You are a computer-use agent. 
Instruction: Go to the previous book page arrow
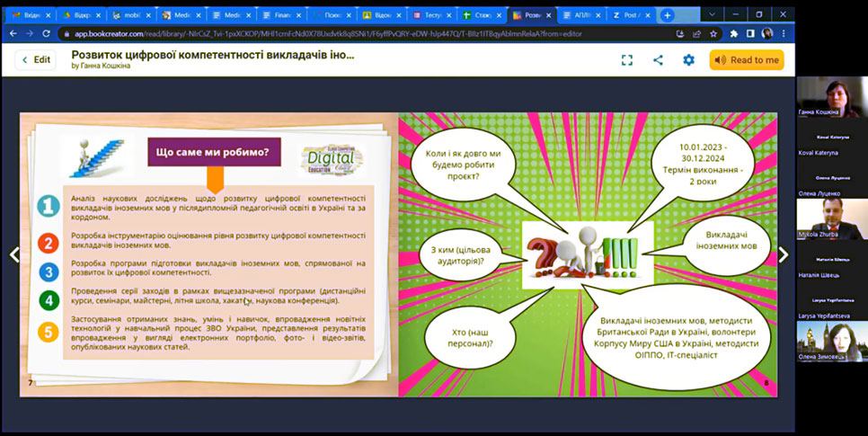coord(13,254)
